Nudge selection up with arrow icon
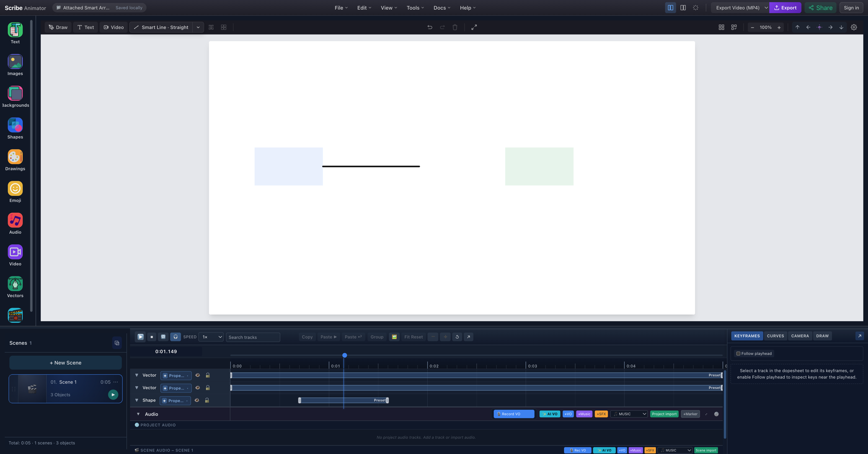This screenshot has height=454, width=868. click(797, 27)
